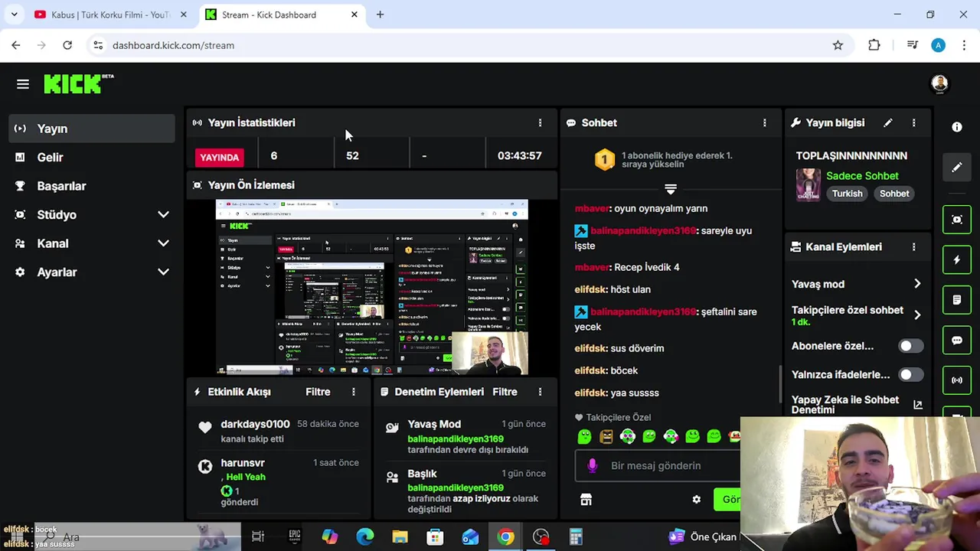This screenshot has height=551, width=980.
Task: Open Denetim Eylemleri Filtre dropdown
Action: [505, 392]
